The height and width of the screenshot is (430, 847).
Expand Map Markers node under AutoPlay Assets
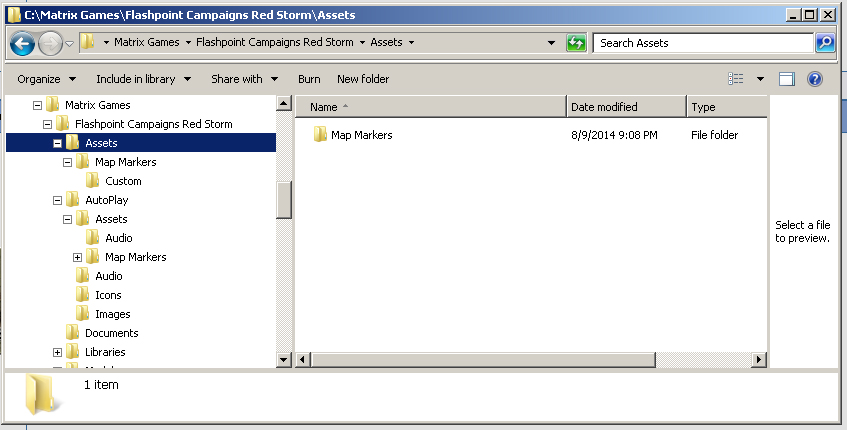[77, 257]
